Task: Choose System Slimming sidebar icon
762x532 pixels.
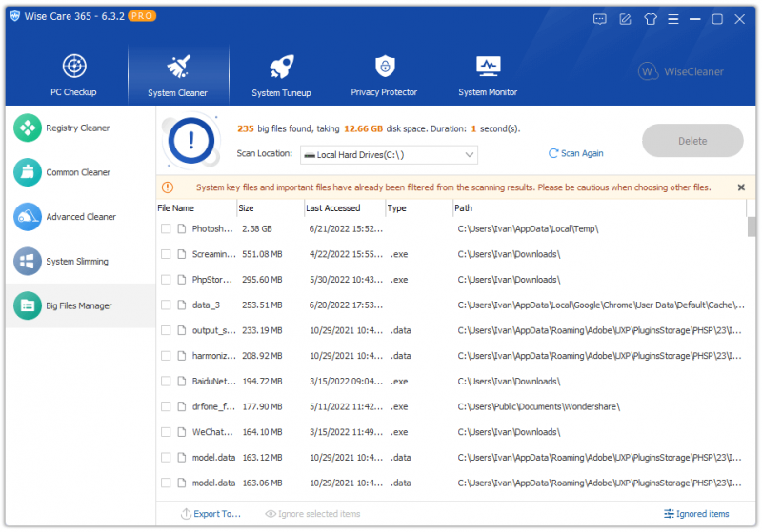Action: [x=28, y=261]
